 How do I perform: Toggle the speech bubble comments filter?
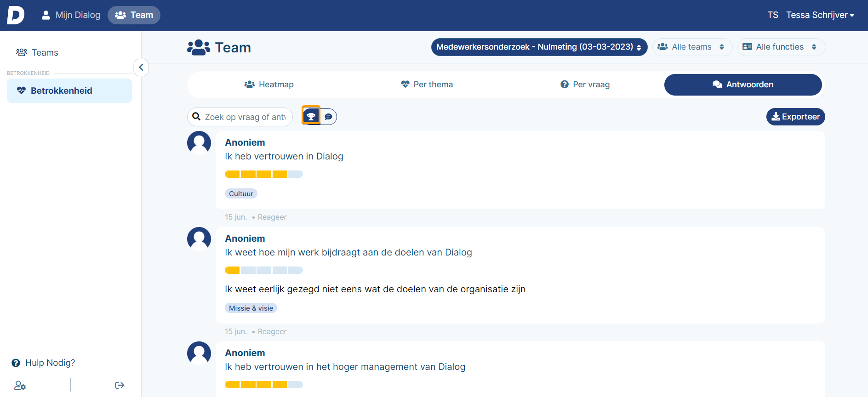[328, 117]
